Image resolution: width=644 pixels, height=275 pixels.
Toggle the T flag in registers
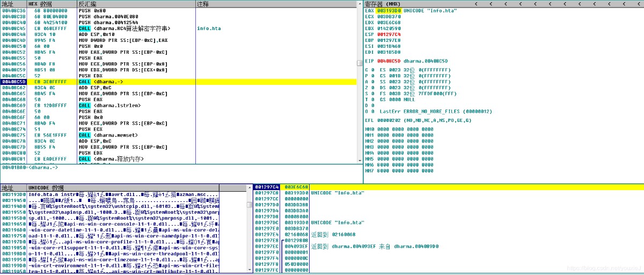369,99
